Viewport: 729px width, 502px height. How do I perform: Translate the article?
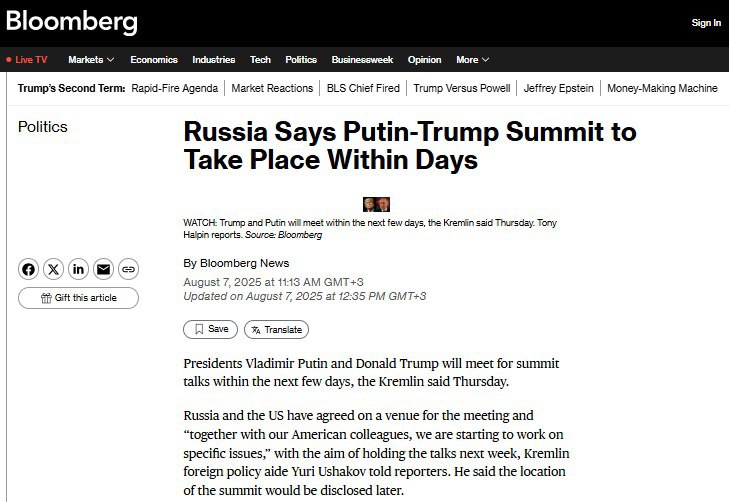[277, 330]
